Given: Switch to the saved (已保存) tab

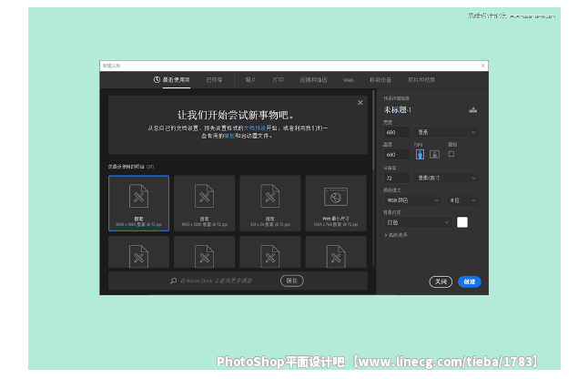Looking at the screenshot, I should pyautogui.click(x=214, y=80).
